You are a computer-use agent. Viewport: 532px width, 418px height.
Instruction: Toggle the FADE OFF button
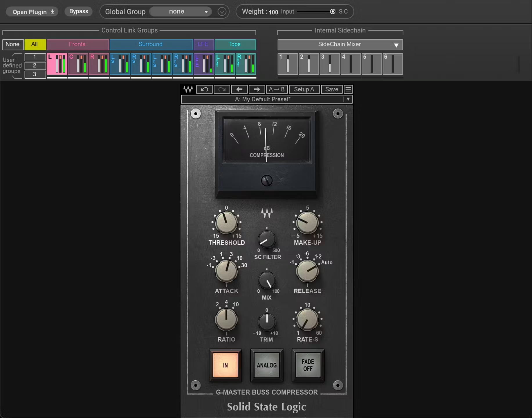click(308, 365)
